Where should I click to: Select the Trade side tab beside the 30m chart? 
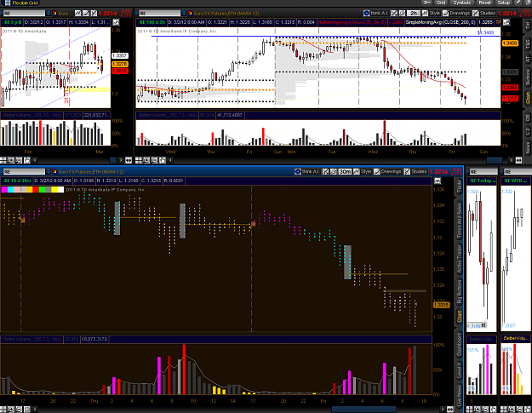point(459,186)
